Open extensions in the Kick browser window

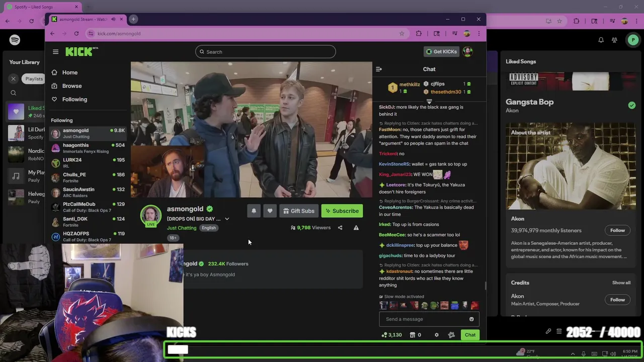[x=419, y=34]
